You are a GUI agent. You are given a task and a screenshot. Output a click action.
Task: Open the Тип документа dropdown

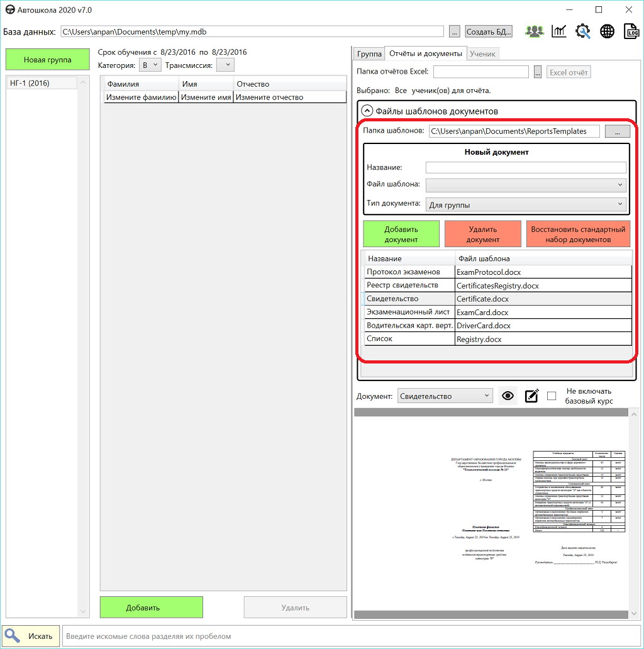[526, 204]
